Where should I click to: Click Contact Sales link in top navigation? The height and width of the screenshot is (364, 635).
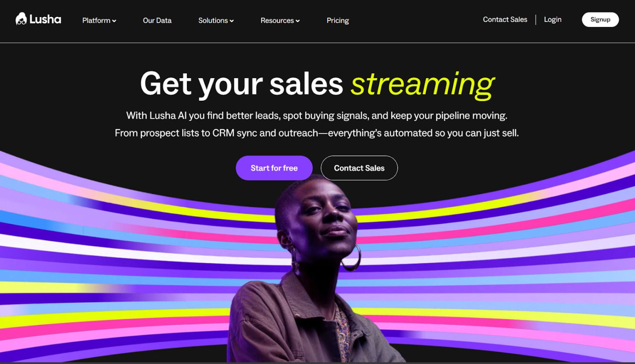pos(505,20)
